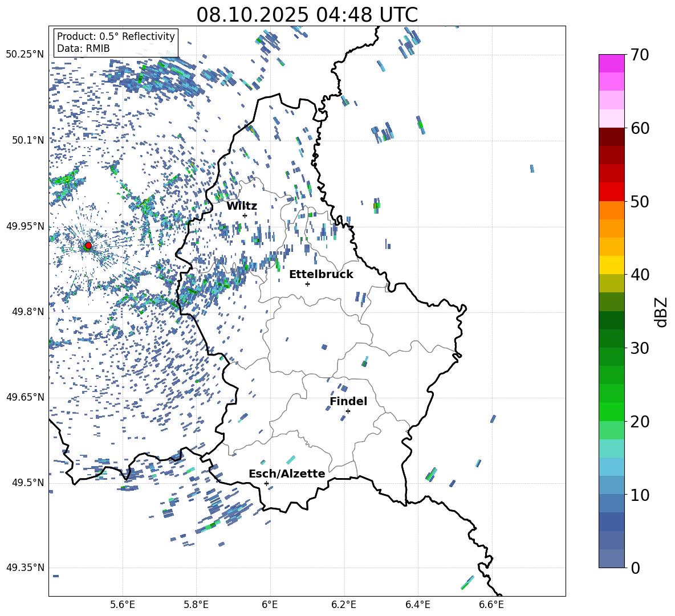Image resolution: width=675 pixels, height=616 pixels.
Task: Select the Ettelbruck city label
Action: tap(321, 275)
